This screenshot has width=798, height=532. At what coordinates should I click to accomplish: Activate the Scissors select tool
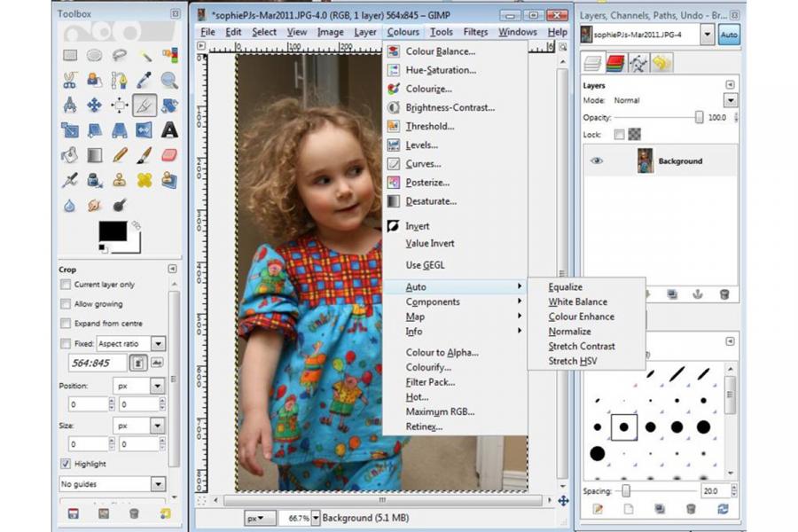pos(69,81)
